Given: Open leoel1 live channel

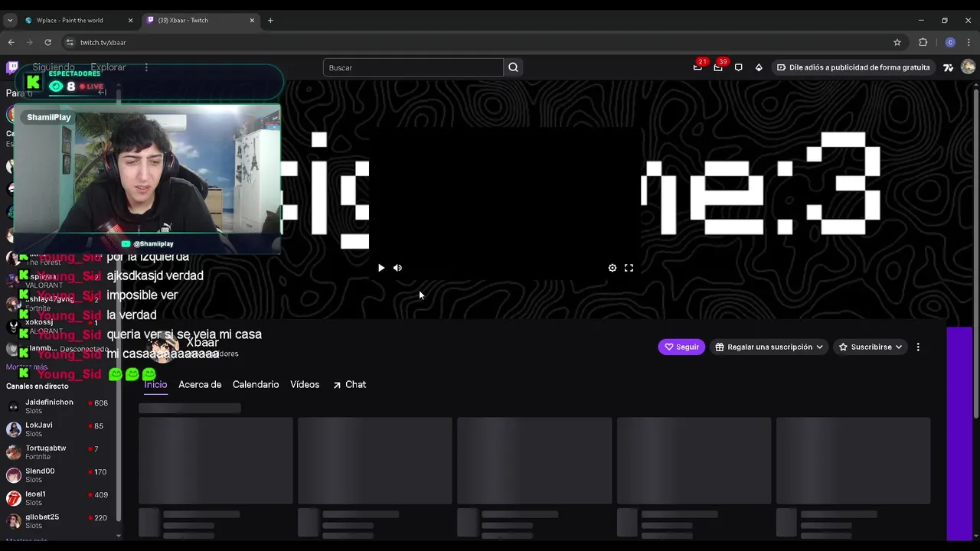Looking at the screenshot, I should pos(60,498).
